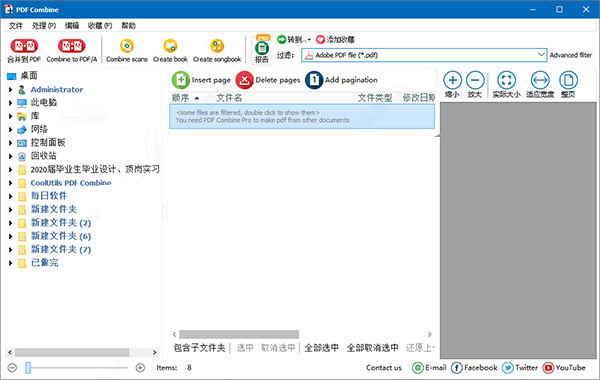Click 全部选中 select all
Screen dimensions: 600x380
point(321,347)
